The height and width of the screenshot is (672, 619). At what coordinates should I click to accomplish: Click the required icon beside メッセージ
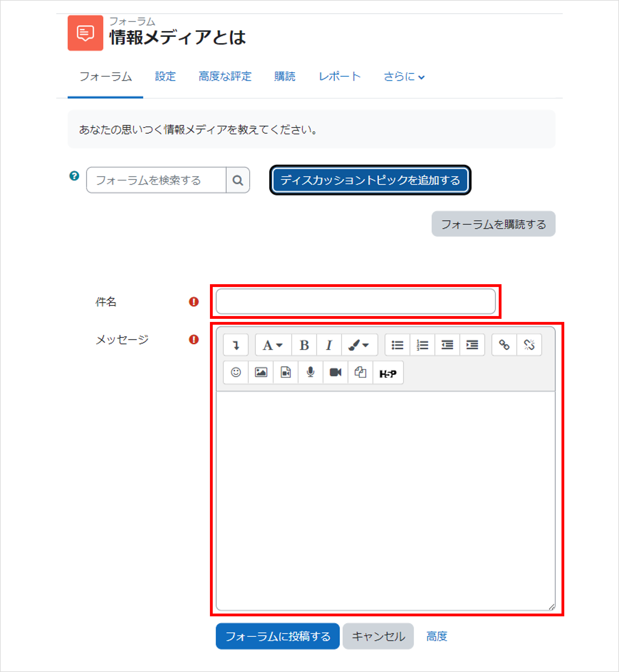[194, 339]
